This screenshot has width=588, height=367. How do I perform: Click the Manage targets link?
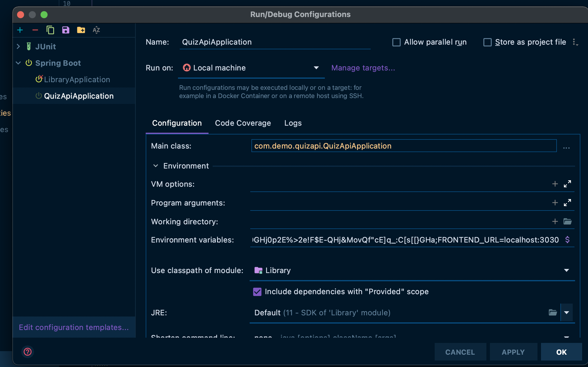coord(363,68)
